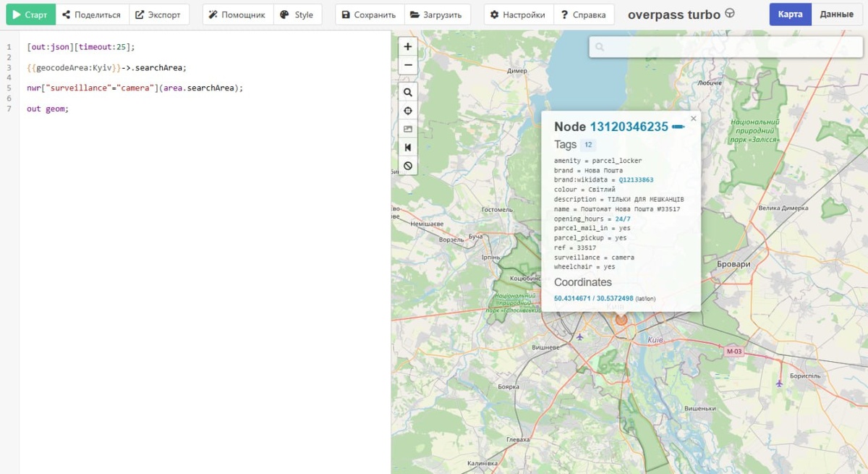Click the zoom-to-data magnifier map icon
868x474 pixels.
click(x=408, y=93)
